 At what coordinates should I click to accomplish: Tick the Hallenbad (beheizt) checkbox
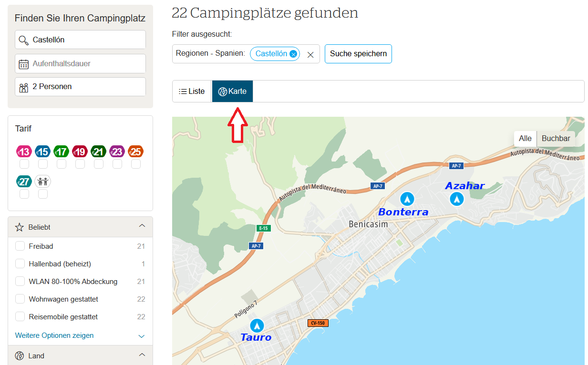[20, 264]
